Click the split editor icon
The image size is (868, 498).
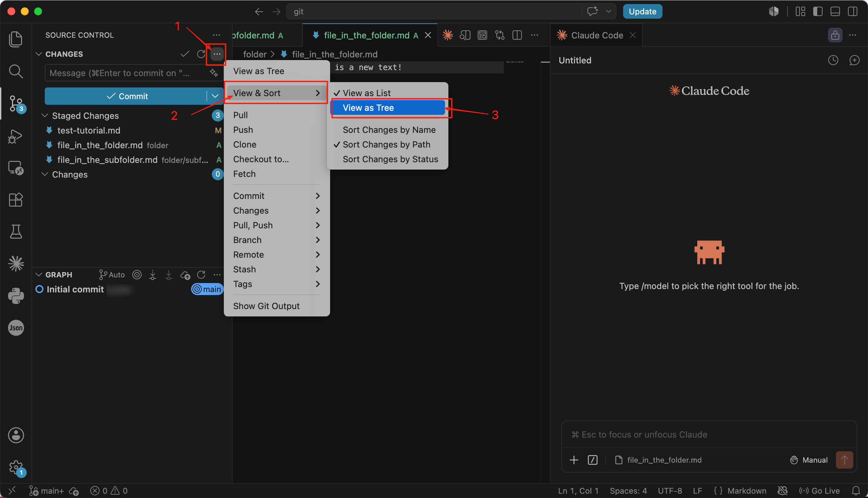pyautogui.click(x=517, y=35)
